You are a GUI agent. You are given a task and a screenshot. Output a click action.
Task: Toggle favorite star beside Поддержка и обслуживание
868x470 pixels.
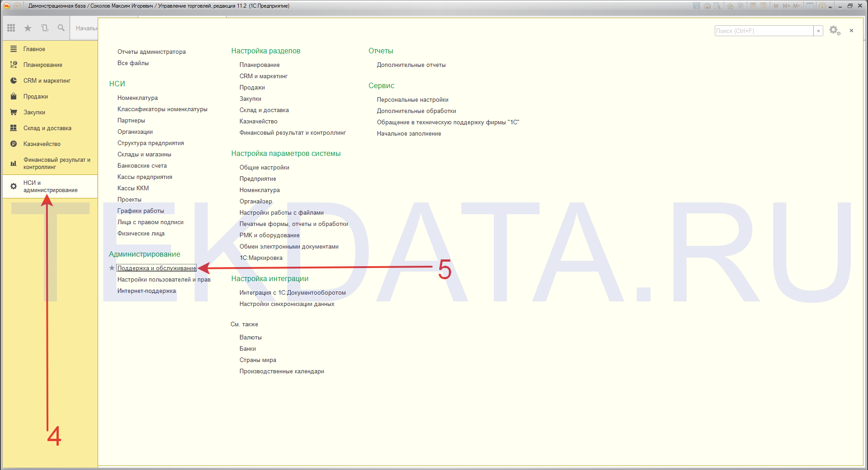pyautogui.click(x=112, y=268)
